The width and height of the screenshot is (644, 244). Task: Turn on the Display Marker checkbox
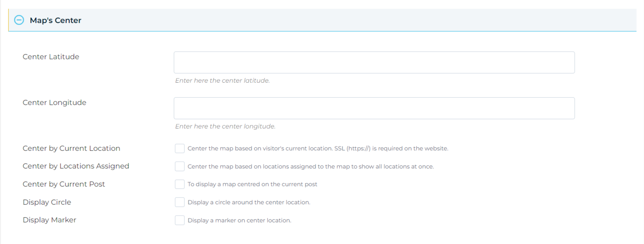[180, 220]
